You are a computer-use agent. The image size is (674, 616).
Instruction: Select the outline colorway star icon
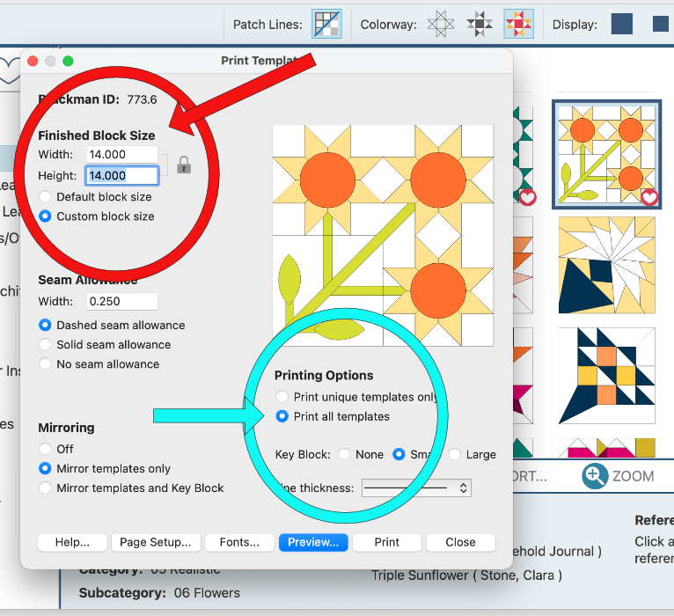(x=441, y=25)
